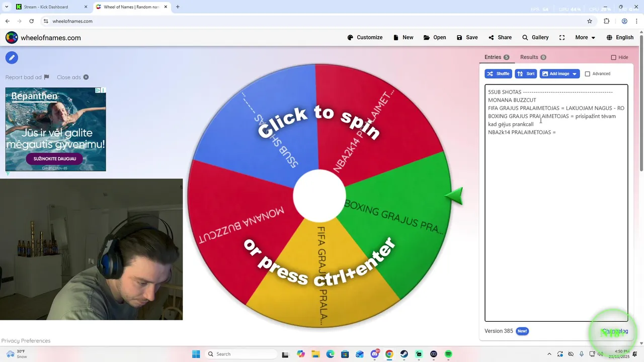Close the Wheel of Names tab
644x362 pixels.
[166, 7]
